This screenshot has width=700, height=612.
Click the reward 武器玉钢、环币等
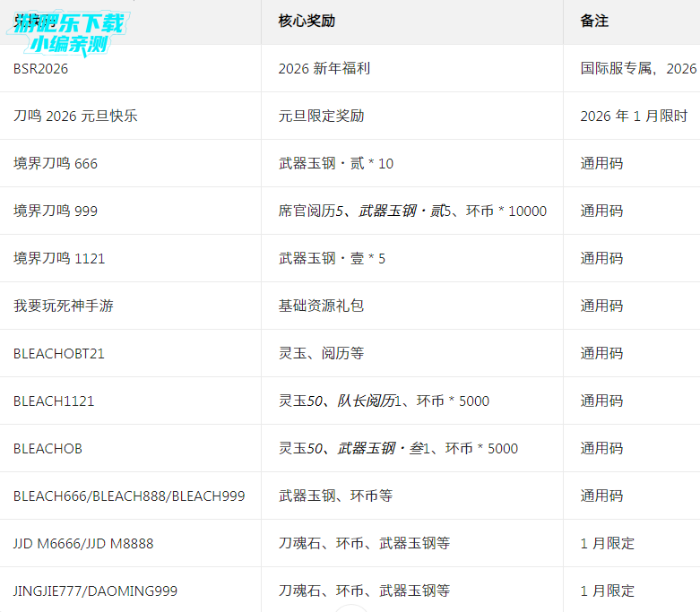point(335,496)
